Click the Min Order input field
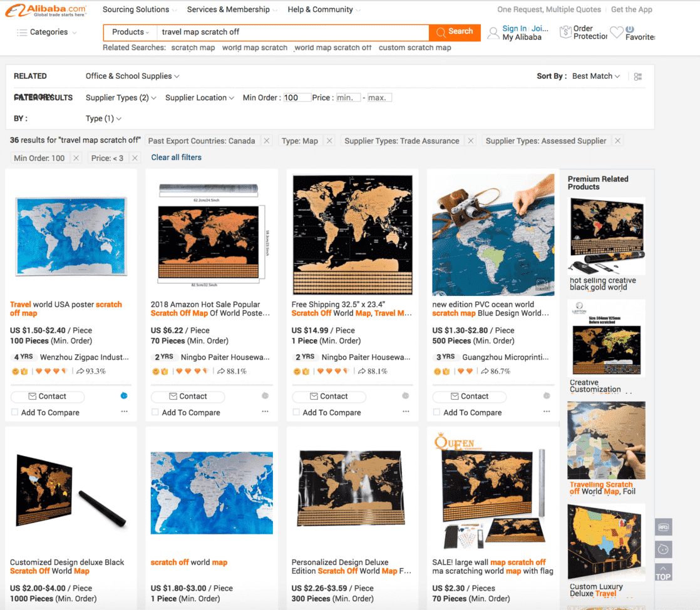 (x=296, y=97)
